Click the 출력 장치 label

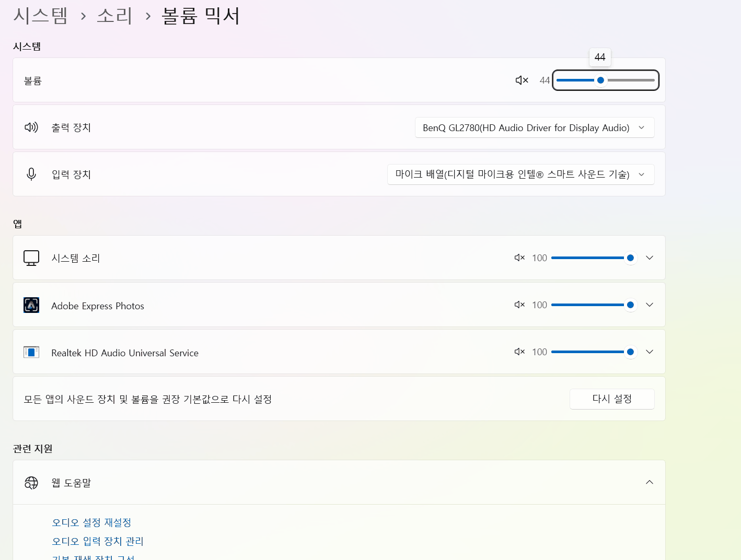click(71, 127)
